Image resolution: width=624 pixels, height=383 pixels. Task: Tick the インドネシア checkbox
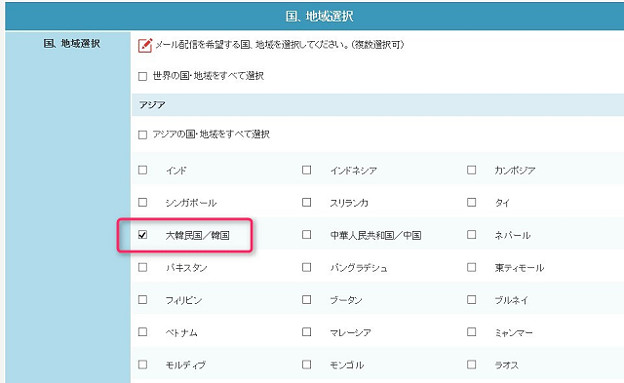(306, 170)
